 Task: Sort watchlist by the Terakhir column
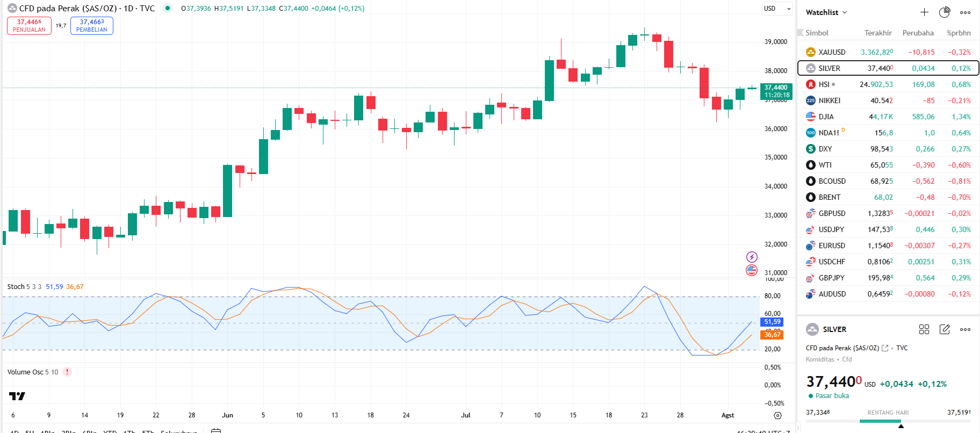tap(877, 33)
